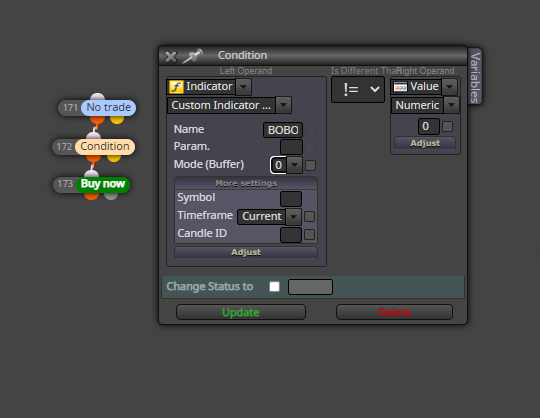The image size is (540, 418).
Task: Open the Variables side tab
Action: point(475,77)
